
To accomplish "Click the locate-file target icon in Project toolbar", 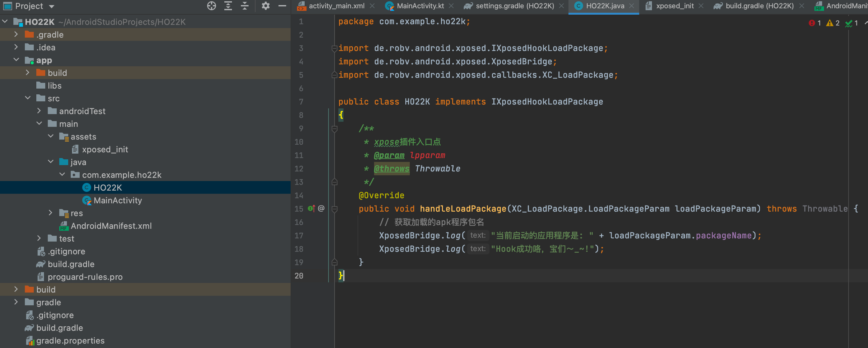I will click(x=211, y=6).
